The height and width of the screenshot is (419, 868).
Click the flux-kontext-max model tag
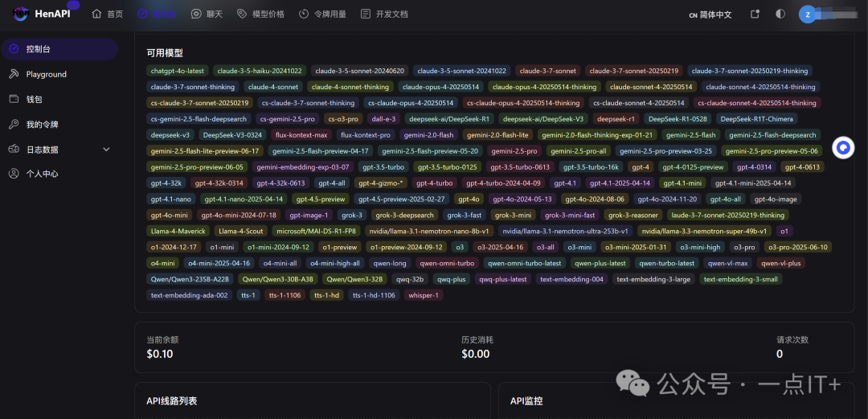[301, 135]
